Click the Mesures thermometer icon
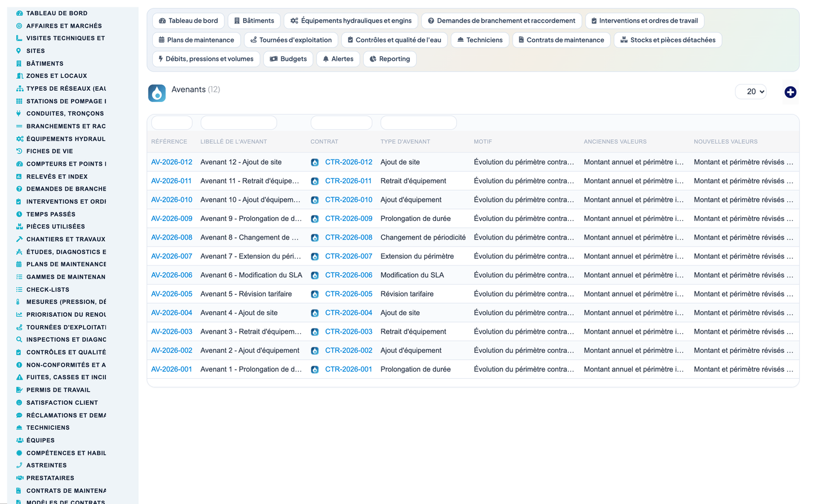This screenshot has width=815, height=504. coord(19,302)
